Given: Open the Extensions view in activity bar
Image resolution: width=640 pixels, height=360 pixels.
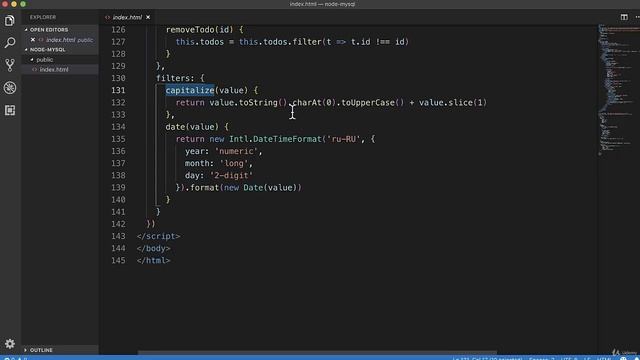Looking at the screenshot, I should (10, 110).
